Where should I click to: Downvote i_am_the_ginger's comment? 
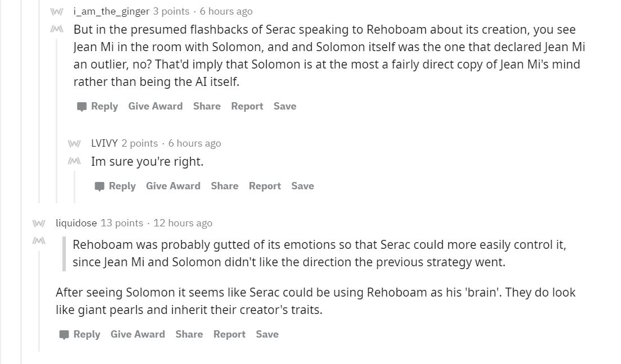(x=57, y=29)
